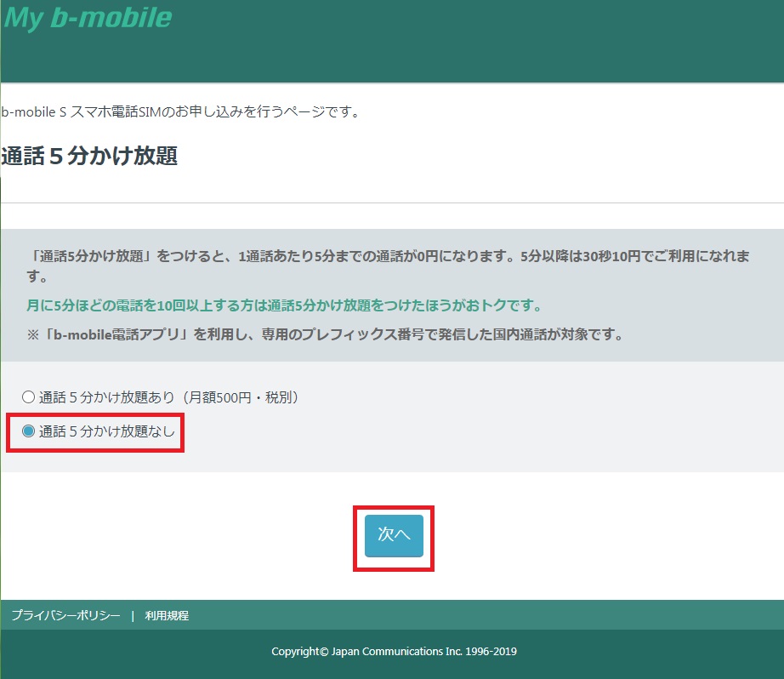784x679 pixels.
Task: Click the 通話５分かけ放題 heading
Action: [x=89, y=156]
